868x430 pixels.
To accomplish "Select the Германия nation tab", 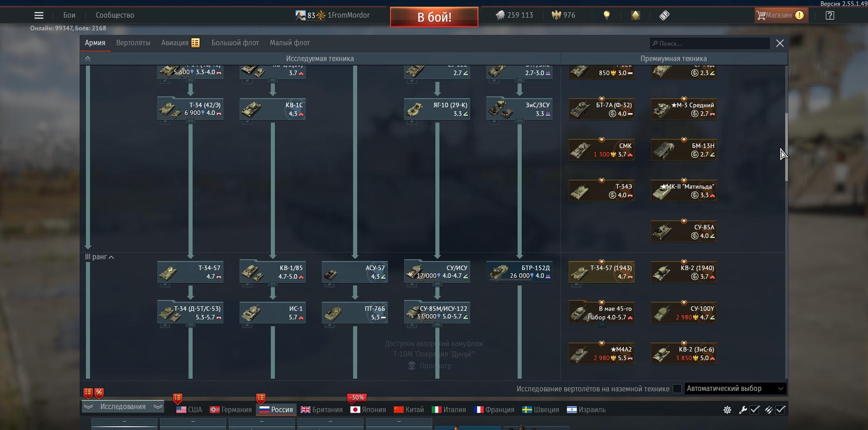I will click(x=231, y=410).
